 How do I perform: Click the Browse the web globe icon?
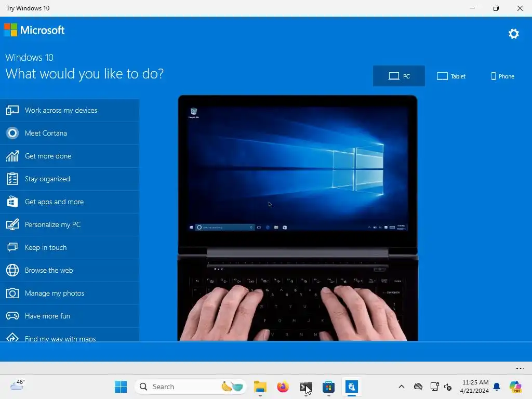[x=12, y=270]
